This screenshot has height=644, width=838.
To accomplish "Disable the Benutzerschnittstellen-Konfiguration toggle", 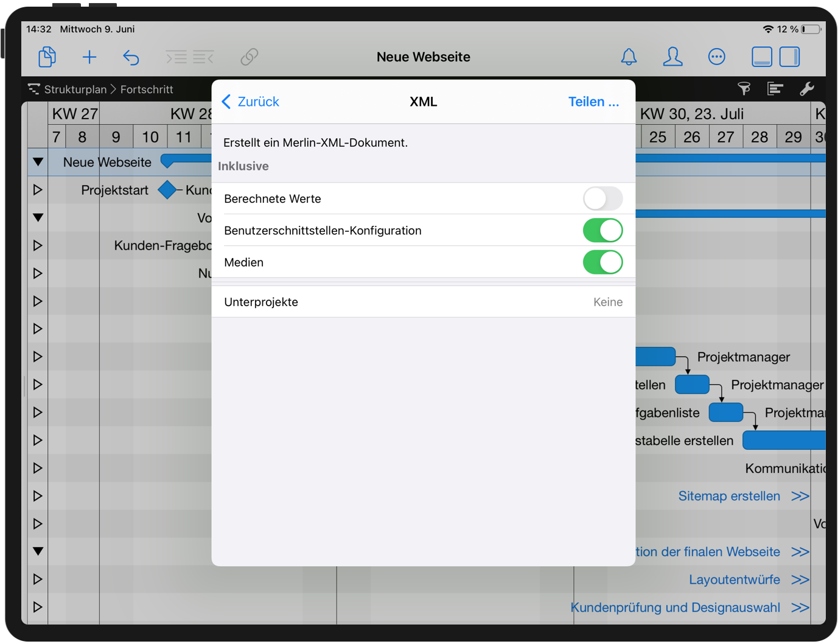I will tap(602, 230).
